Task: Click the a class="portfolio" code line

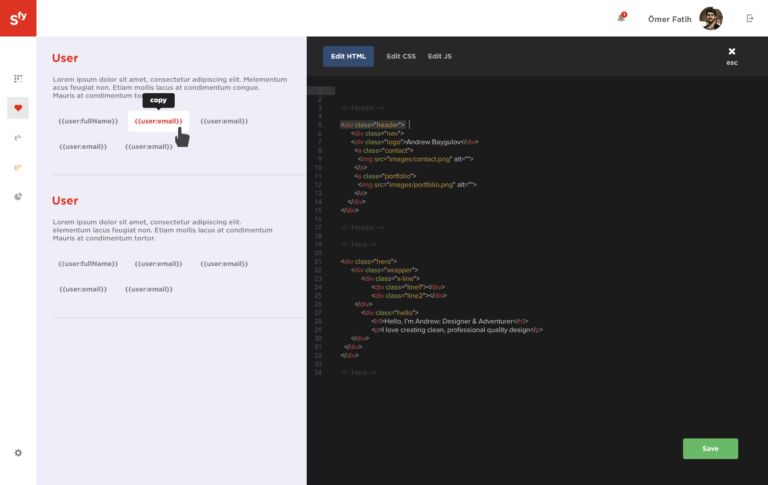Action: [x=385, y=176]
